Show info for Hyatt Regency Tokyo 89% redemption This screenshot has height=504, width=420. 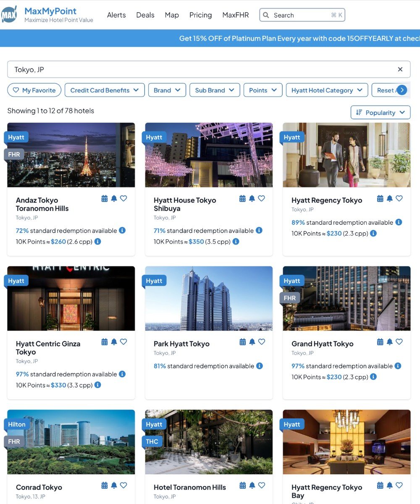(399, 222)
